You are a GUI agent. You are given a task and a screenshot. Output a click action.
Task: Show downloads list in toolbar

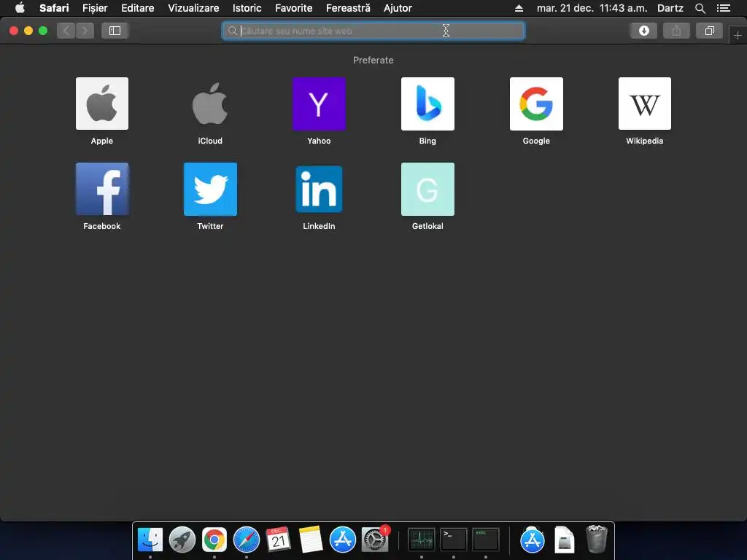click(x=643, y=31)
